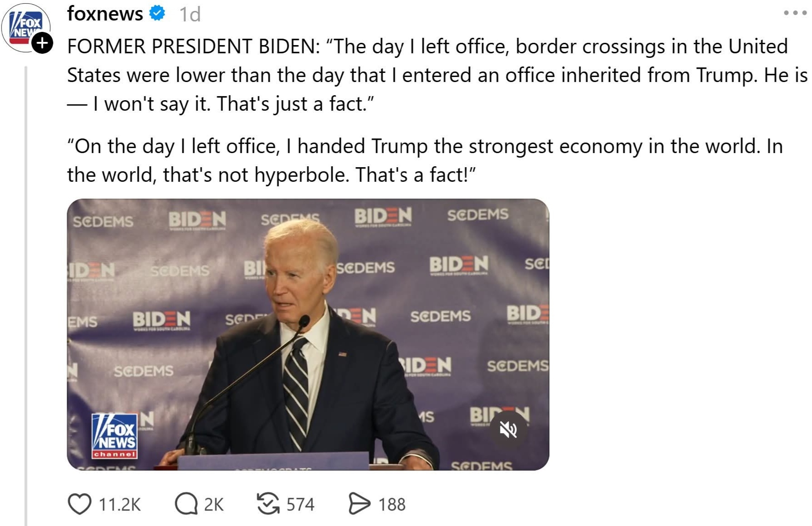Open the three-dot more options menu

[795, 13]
